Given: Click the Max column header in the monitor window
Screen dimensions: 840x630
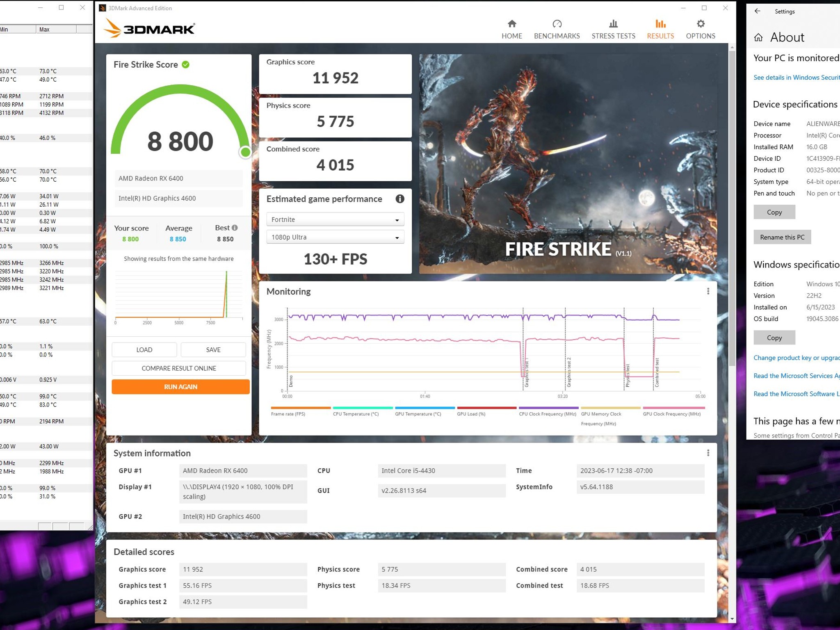Looking at the screenshot, I should (x=56, y=29).
